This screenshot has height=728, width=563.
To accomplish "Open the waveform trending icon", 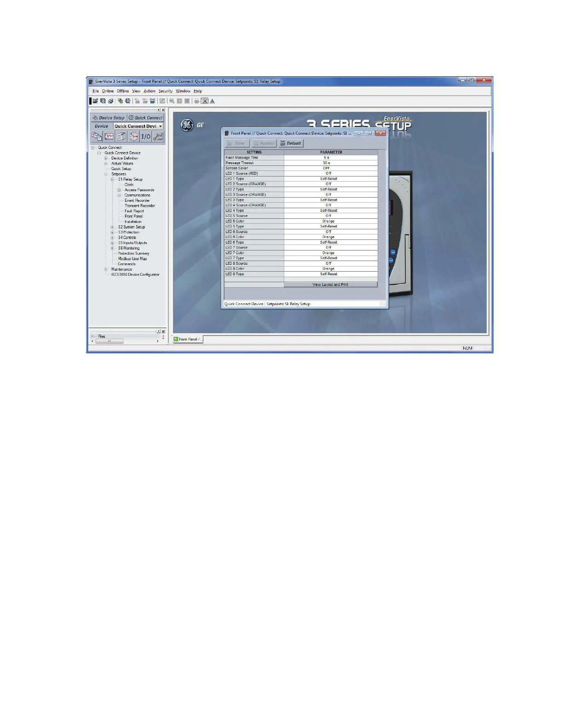I will click(109, 136).
